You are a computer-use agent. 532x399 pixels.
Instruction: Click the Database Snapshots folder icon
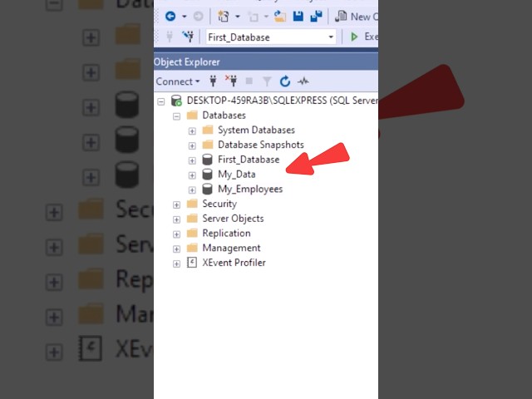pyautogui.click(x=208, y=145)
